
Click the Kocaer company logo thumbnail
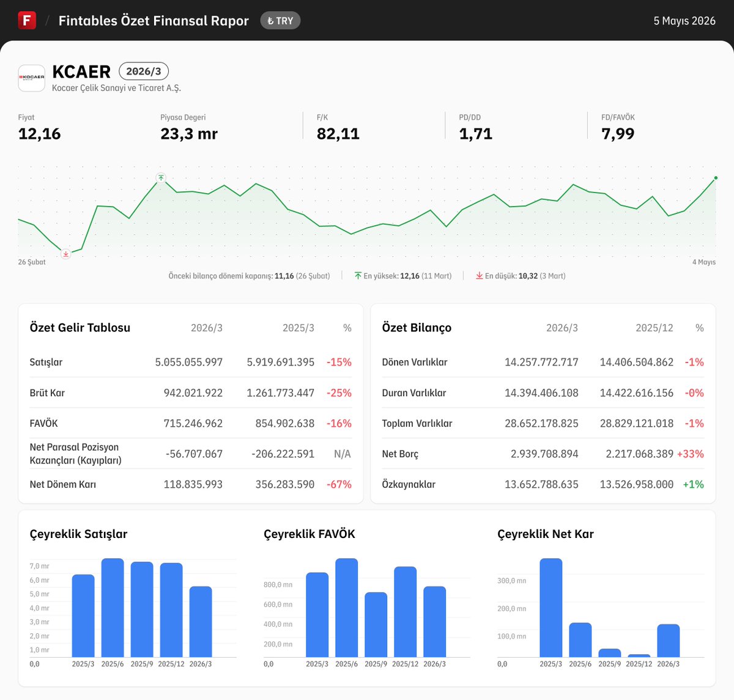pos(32,78)
